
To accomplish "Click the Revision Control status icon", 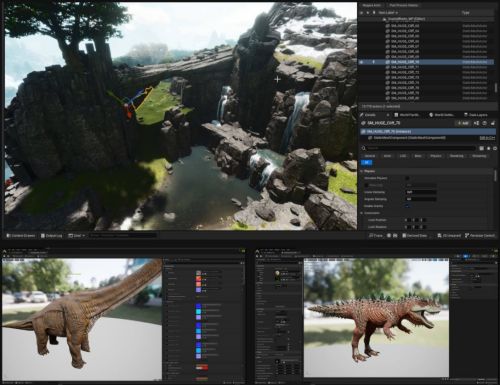I will pos(467,235).
